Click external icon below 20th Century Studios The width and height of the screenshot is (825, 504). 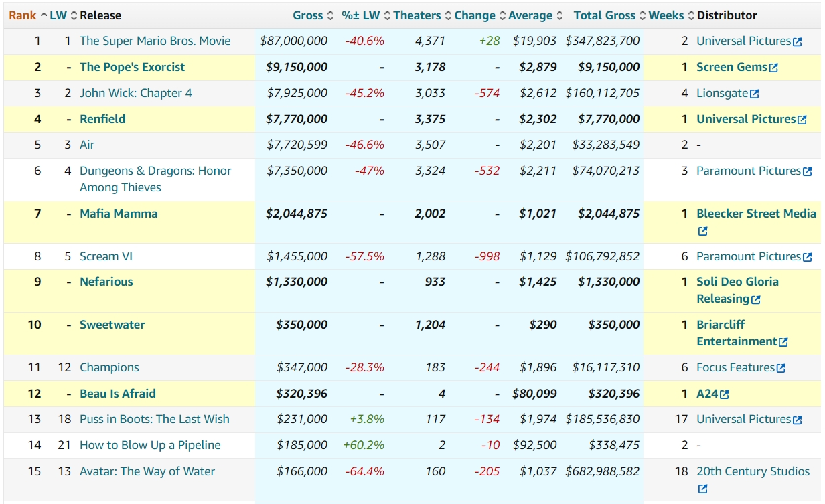[702, 489]
